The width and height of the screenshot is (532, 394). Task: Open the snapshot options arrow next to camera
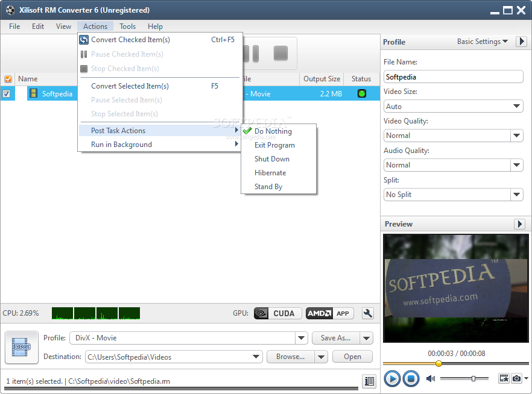(526, 378)
